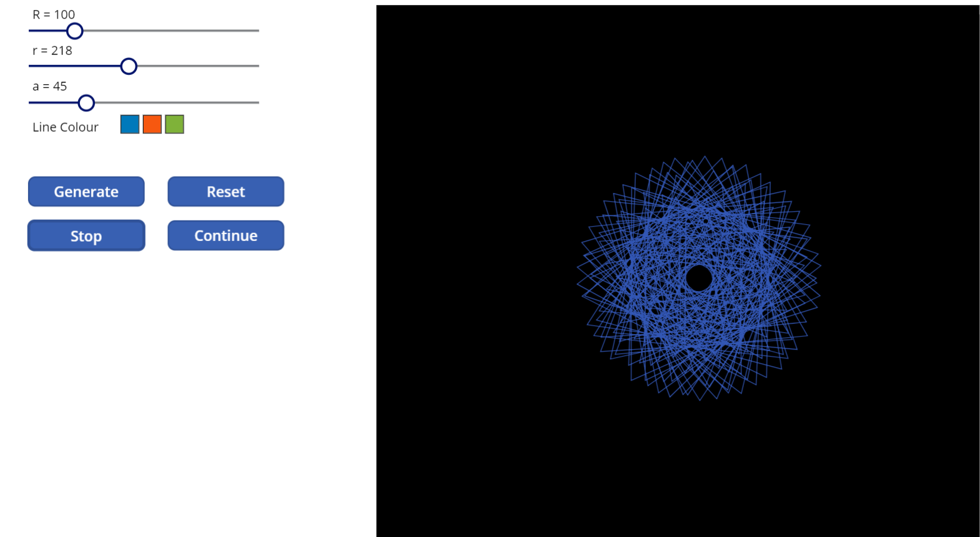This screenshot has height=537, width=980.
Task: Click the "R = 100" value label
Action: [54, 14]
